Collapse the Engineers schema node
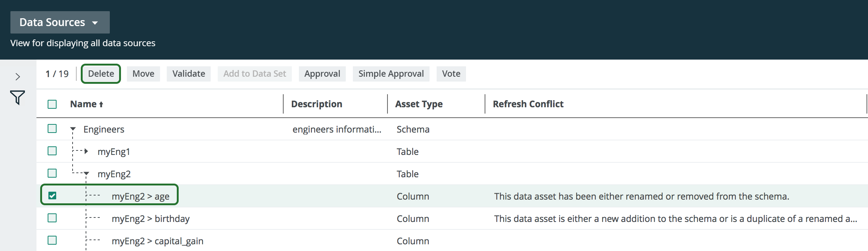The image size is (868, 251). pos(73,129)
